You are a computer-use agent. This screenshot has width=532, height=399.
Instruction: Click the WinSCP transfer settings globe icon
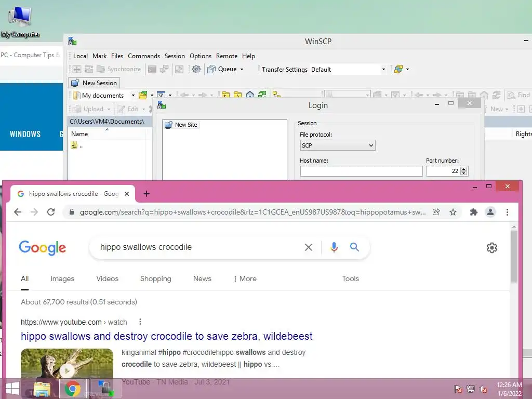point(398,69)
